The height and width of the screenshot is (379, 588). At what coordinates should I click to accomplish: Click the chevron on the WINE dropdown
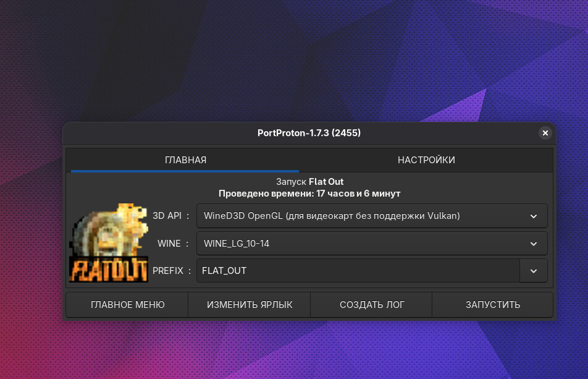coord(534,244)
